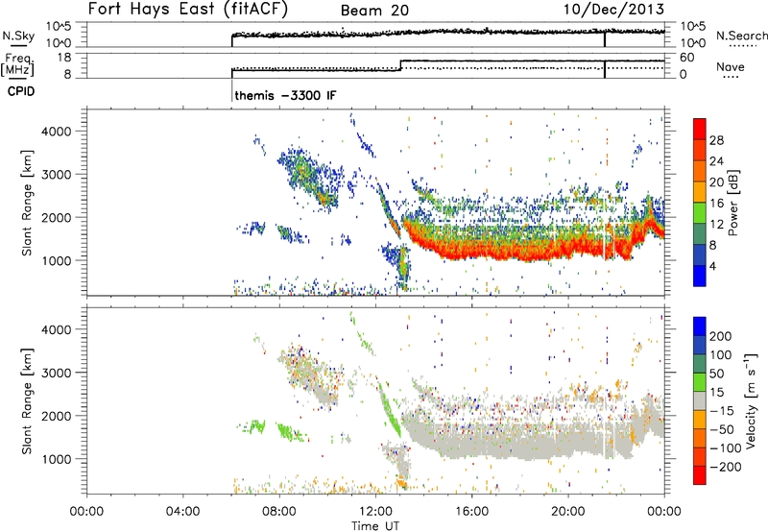768x532 pixels.
Task: Click the 'CPID' row label
Action: pyautogui.click(x=21, y=91)
